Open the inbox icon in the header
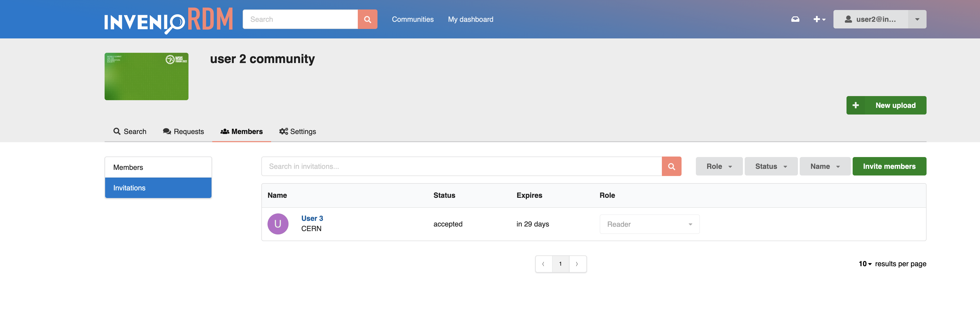Viewport: 980px width, 331px height. tap(795, 19)
